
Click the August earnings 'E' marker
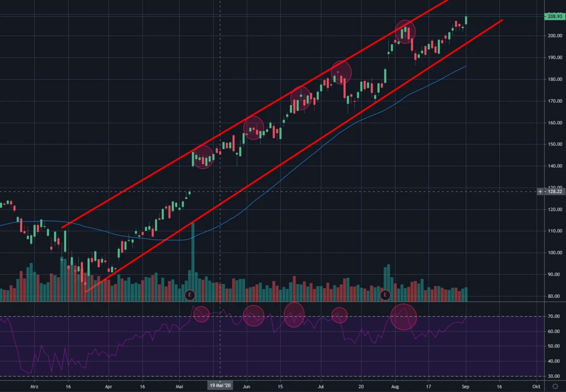point(385,295)
